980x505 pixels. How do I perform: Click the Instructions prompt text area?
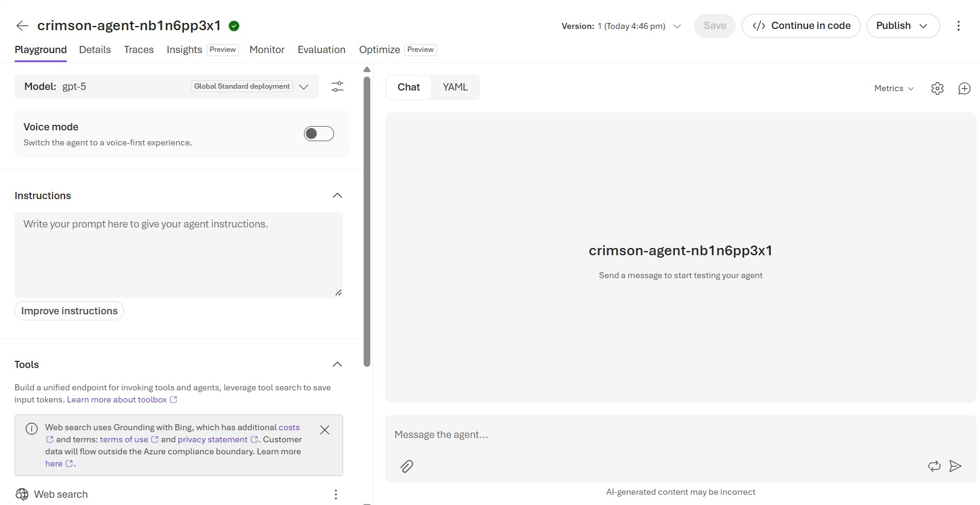(x=179, y=255)
